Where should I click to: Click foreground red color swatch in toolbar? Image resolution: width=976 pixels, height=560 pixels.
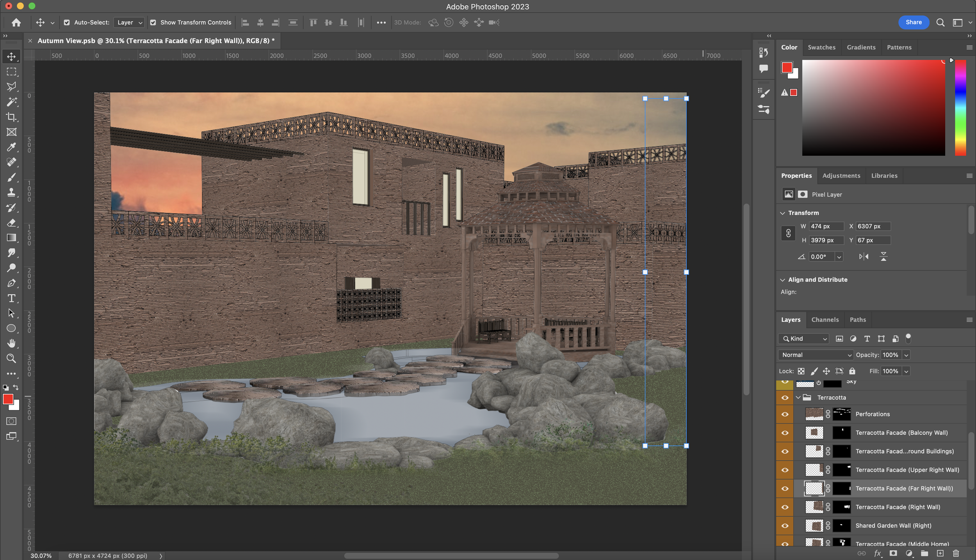8,399
